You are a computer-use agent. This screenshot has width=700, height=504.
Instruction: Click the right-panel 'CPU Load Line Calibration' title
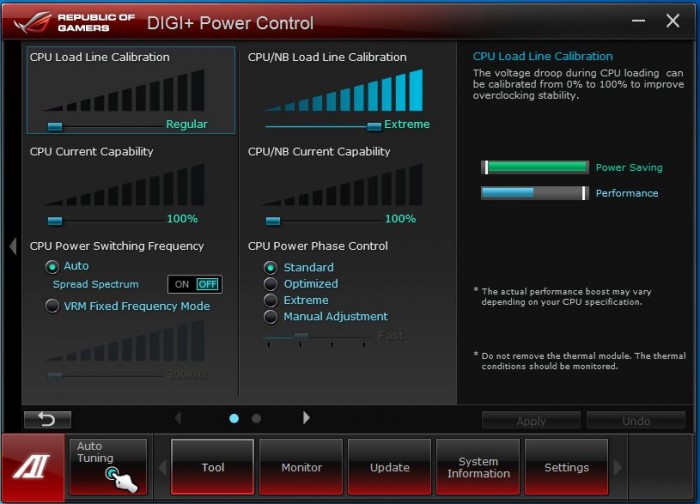pos(543,56)
